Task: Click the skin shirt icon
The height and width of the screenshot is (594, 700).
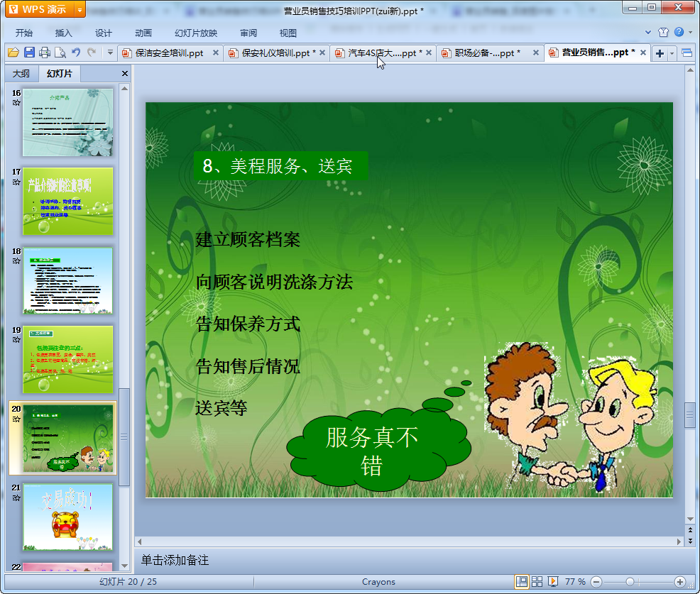Action: (663, 32)
